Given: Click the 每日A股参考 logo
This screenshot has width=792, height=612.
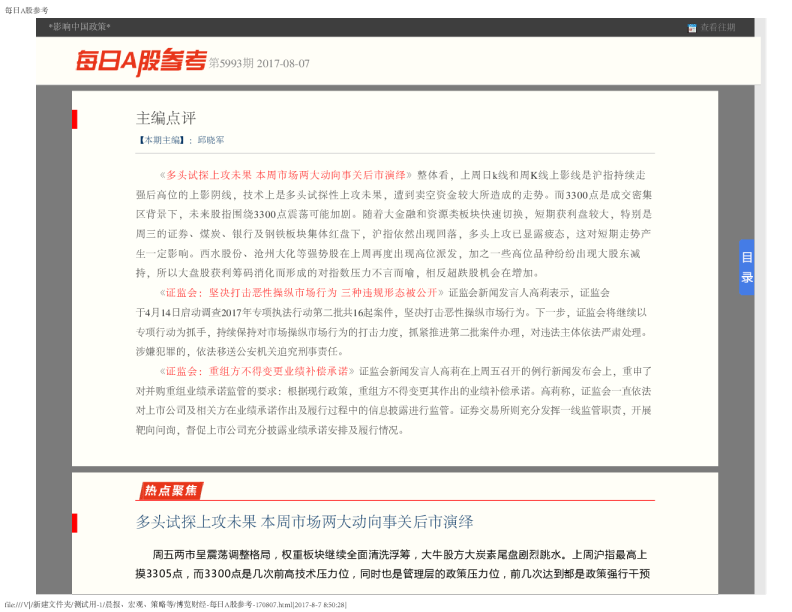Looking at the screenshot, I should (141, 62).
